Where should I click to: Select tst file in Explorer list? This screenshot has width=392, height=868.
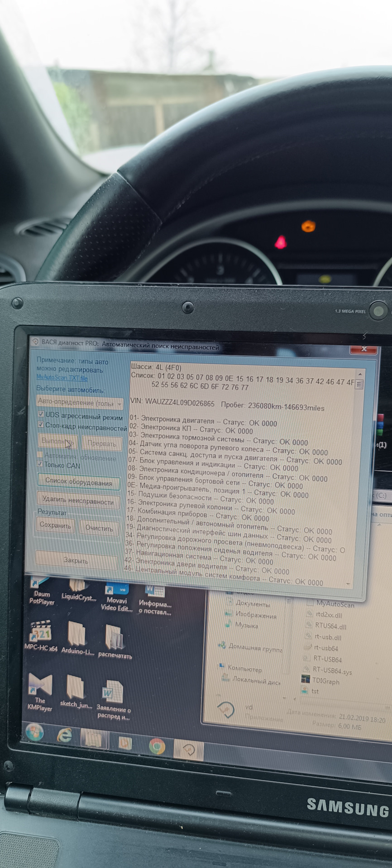(310, 691)
